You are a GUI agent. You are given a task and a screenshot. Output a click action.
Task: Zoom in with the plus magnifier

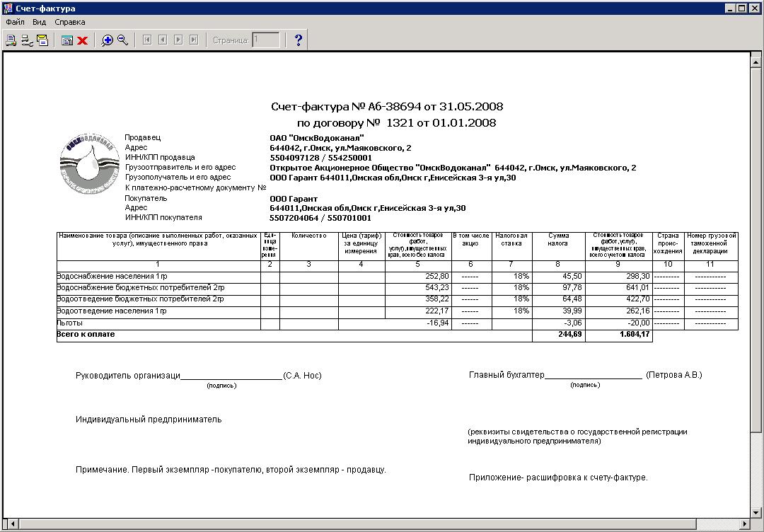pos(108,40)
